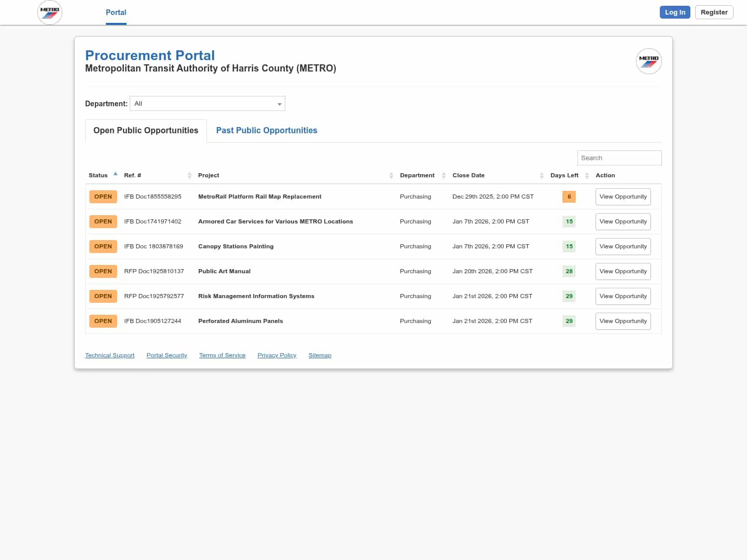This screenshot has width=747, height=560.
Task: Open the Privacy Policy footer link
Action: [277, 355]
